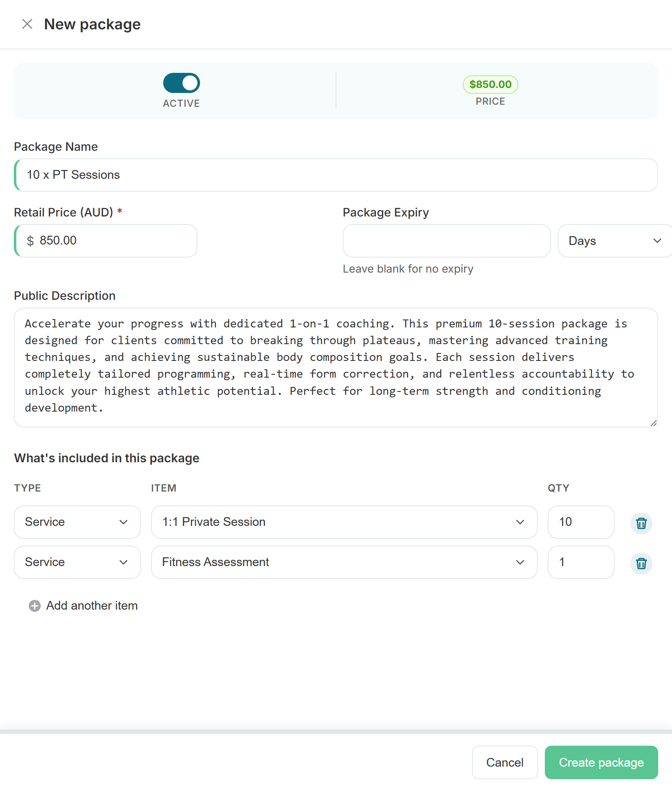This screenshot has width=672, height=788.
Task: Focus the Package Expiry number field
Action: [x=446, y=241]
